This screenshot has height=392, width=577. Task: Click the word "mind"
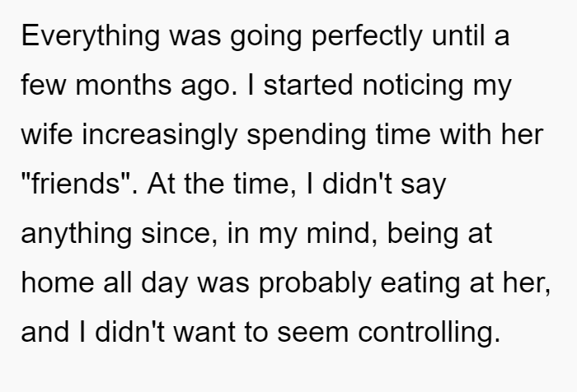[x=338, y=233]
